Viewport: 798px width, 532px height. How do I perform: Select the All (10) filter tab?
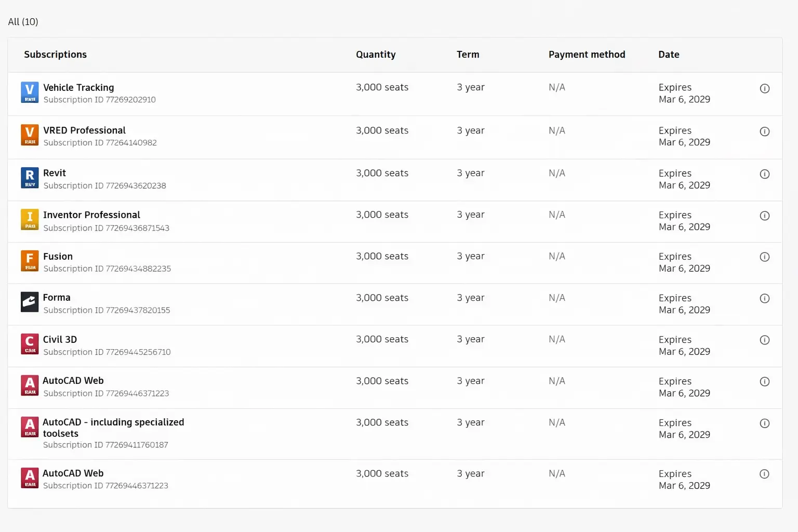(x=23, y=22)
